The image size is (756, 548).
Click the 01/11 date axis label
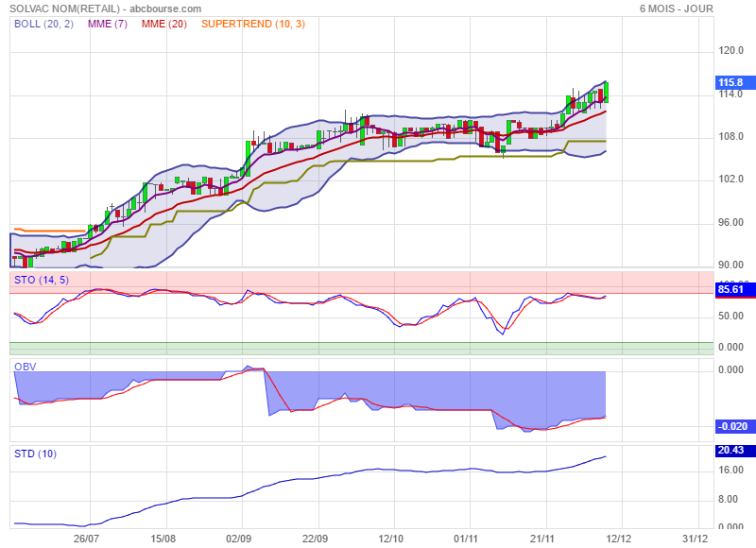466,539
